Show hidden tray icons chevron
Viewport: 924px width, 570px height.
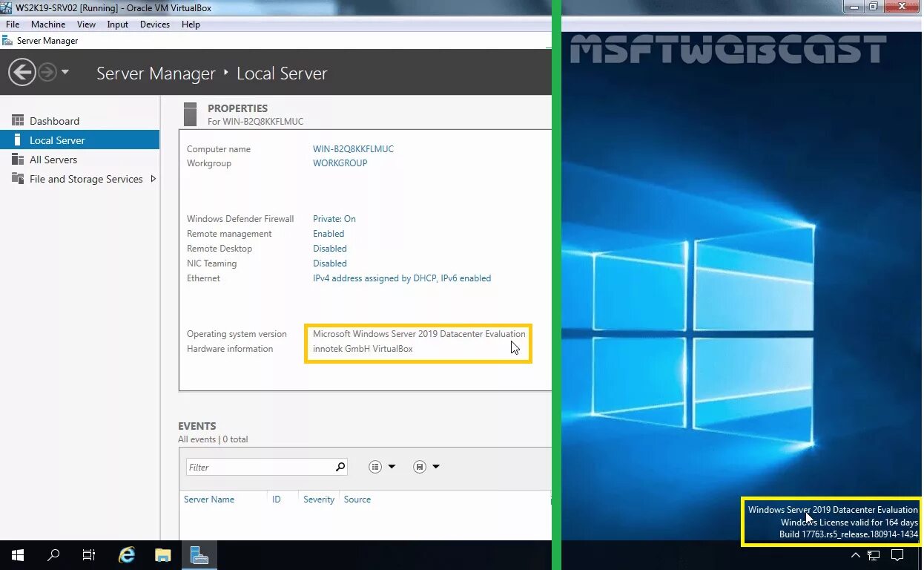click(856, 555)
